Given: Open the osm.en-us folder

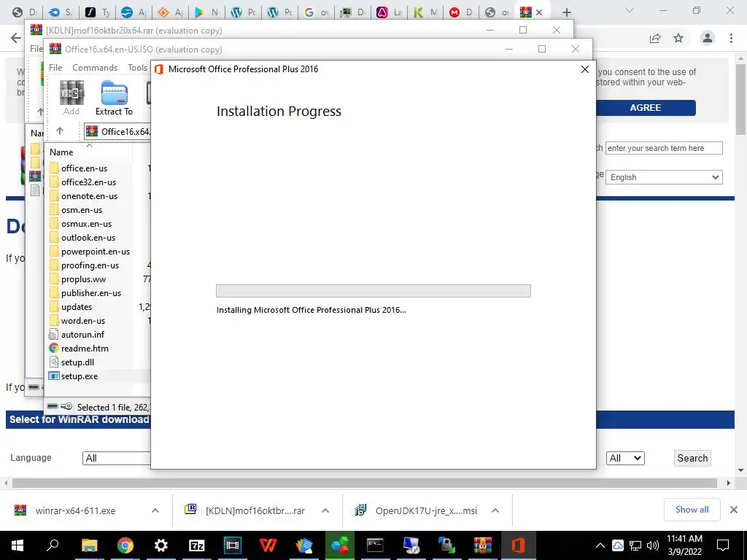Looking at the screenshot, I should pos(82,210).
